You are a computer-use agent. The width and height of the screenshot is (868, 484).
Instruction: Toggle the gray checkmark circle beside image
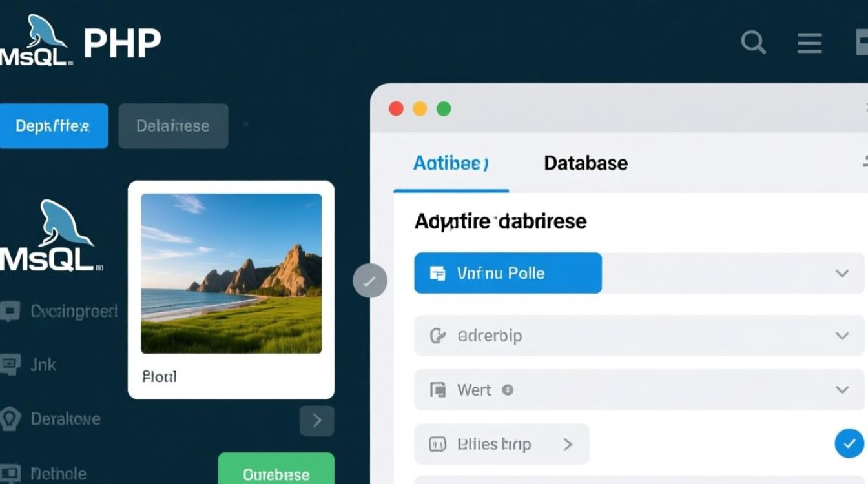click(x=370, y=281)
